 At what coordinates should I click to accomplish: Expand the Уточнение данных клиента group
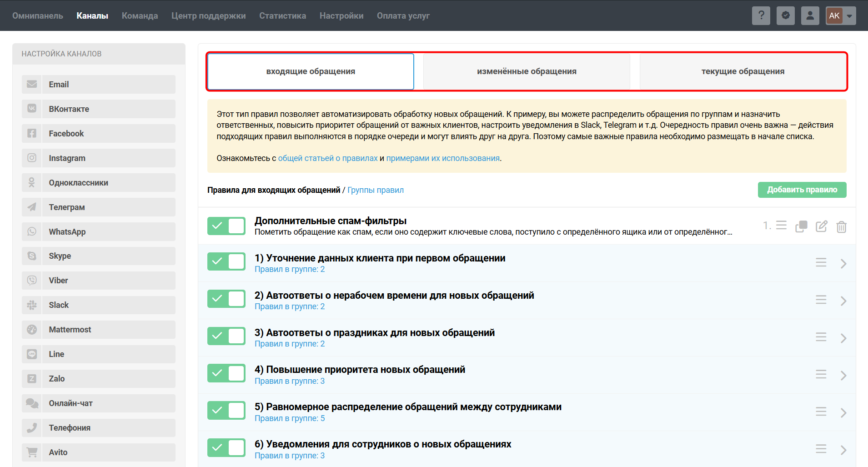click(843, 264)
